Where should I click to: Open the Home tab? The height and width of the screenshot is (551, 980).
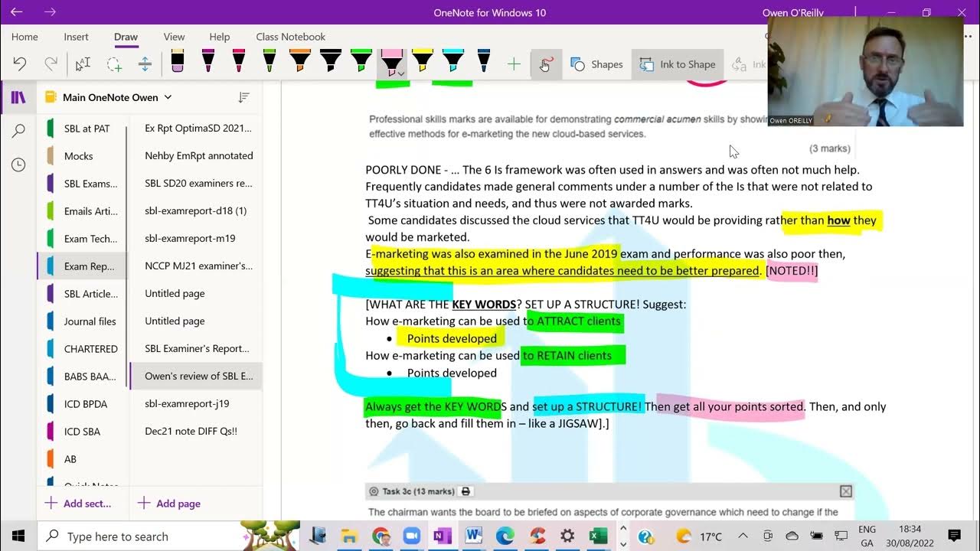pyautogui.click(x=24, y=37)
